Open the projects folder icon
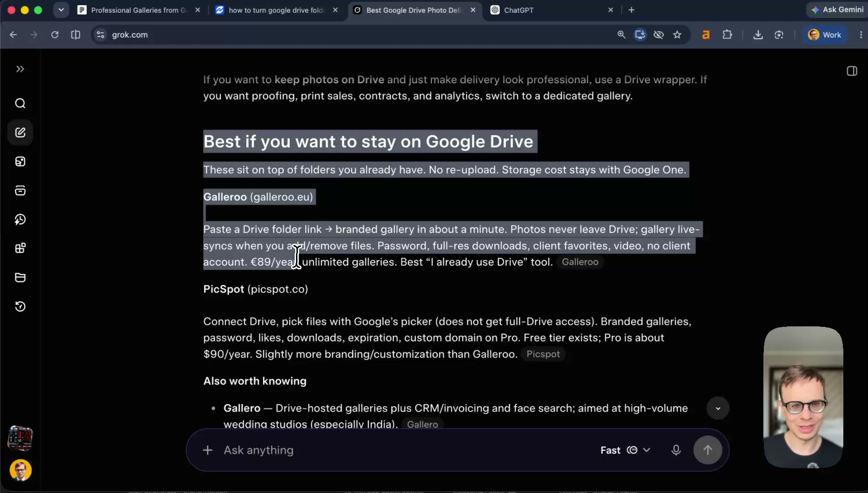 pos(20,278)
